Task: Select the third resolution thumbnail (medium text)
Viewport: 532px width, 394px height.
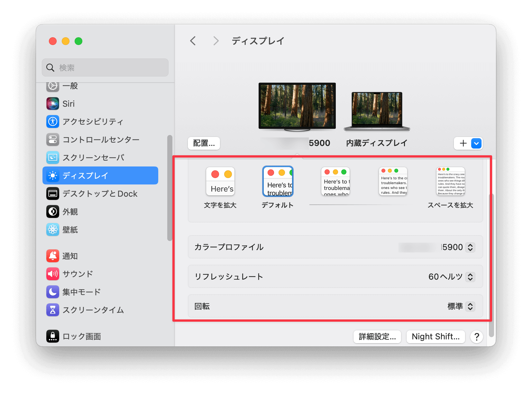Action: coord(335,181)
